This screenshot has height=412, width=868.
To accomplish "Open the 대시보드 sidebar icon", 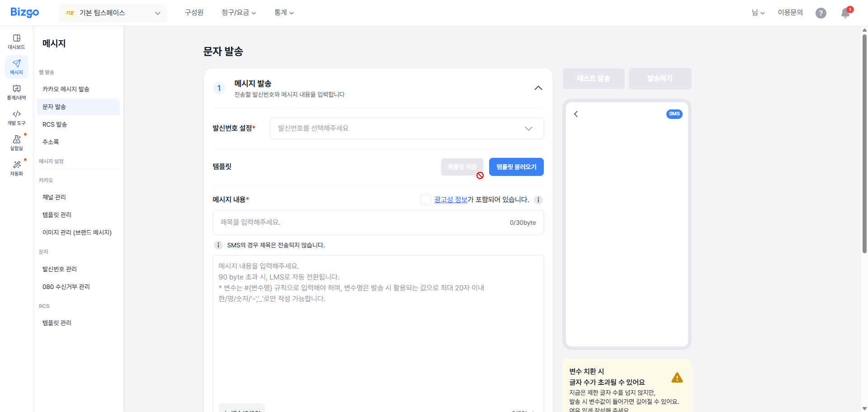I will pos(16,41).
